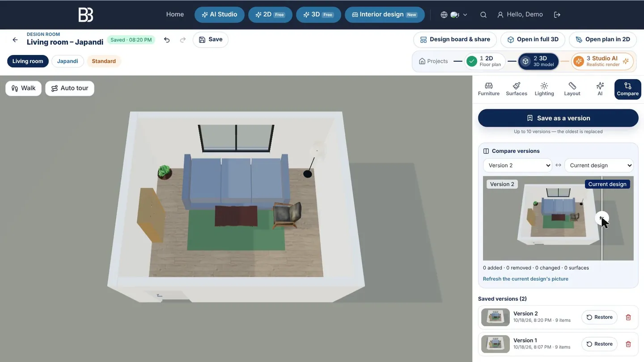Open the 2D Free navigation item
Viewport: 644px width, 362px height.
[270, 15]
